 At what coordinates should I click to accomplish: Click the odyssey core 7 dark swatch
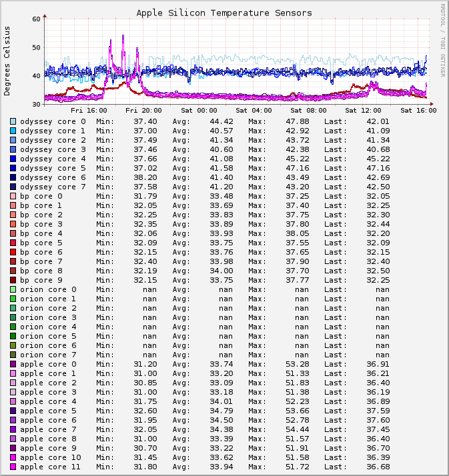[x=13, y=187]
